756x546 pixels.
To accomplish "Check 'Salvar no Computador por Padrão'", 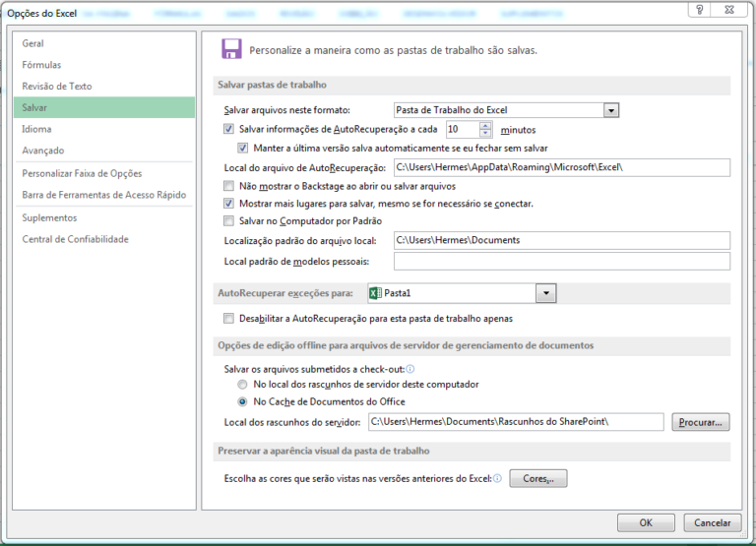I will click(x=229, y=221).
